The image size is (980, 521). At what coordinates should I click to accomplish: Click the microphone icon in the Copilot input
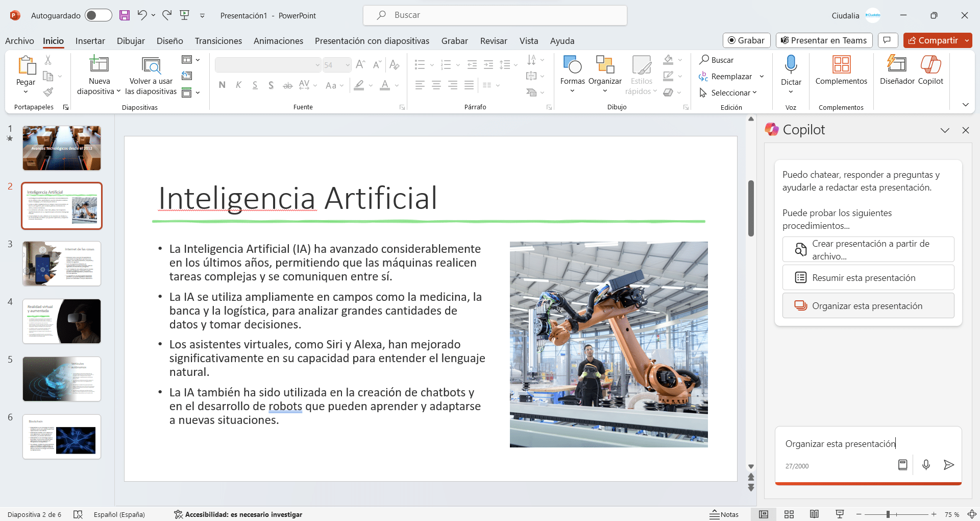pos(926,465)
